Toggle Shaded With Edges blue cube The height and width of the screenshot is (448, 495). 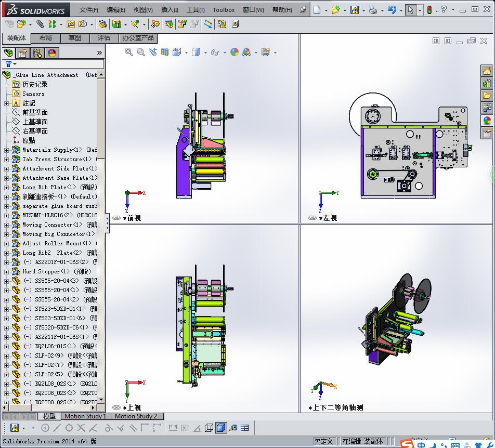221,428
